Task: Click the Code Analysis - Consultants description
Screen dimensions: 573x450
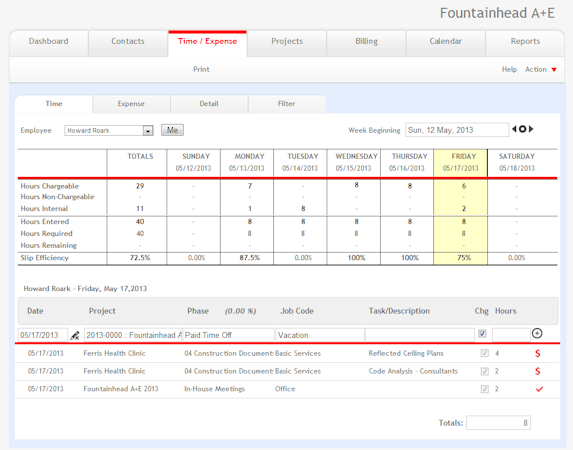Action: (x=413, y=371)
